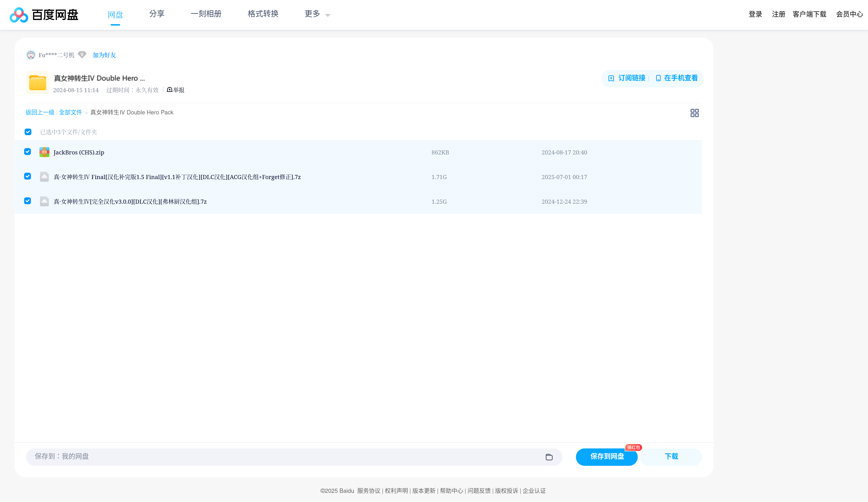Click the 保存到网盘 button

(607, 457)
